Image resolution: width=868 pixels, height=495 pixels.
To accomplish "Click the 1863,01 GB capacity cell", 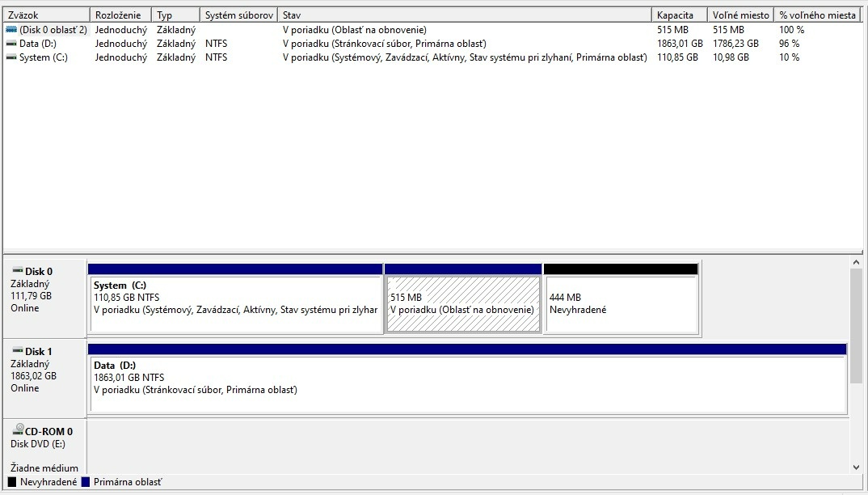I will pyautogui.click(x=680, y=43).
